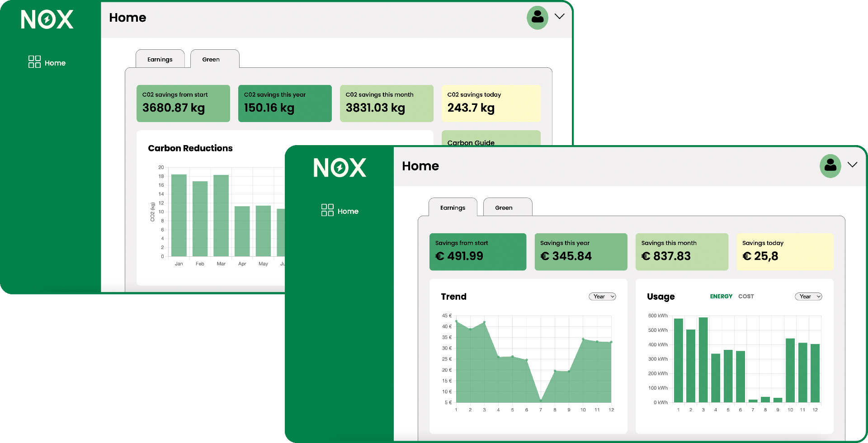
Task: Click the NOX logo in the front window
Action: click(340, 167)
